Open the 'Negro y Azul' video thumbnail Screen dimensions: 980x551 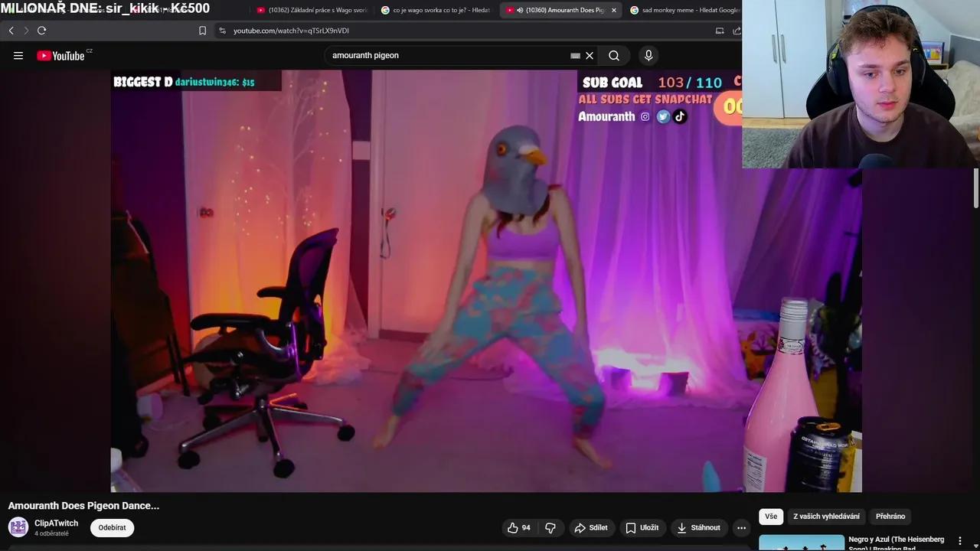(x=802, y=543)
